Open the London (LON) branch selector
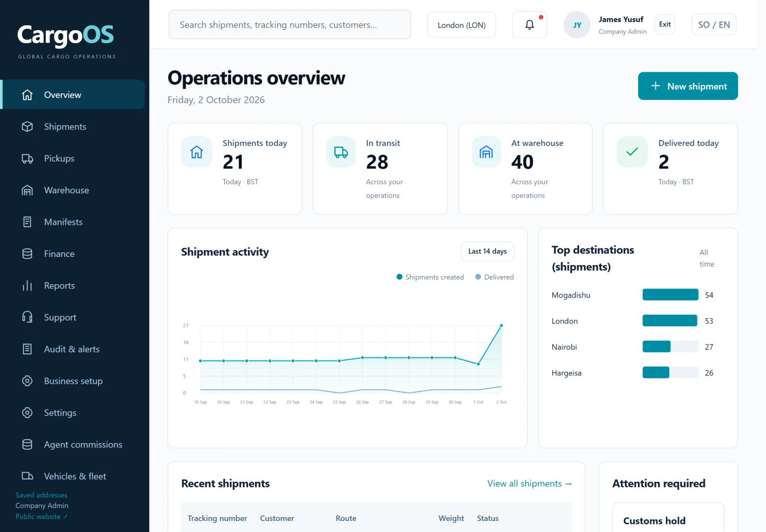This screenshot has width=766, height=532. pos(462,25)
